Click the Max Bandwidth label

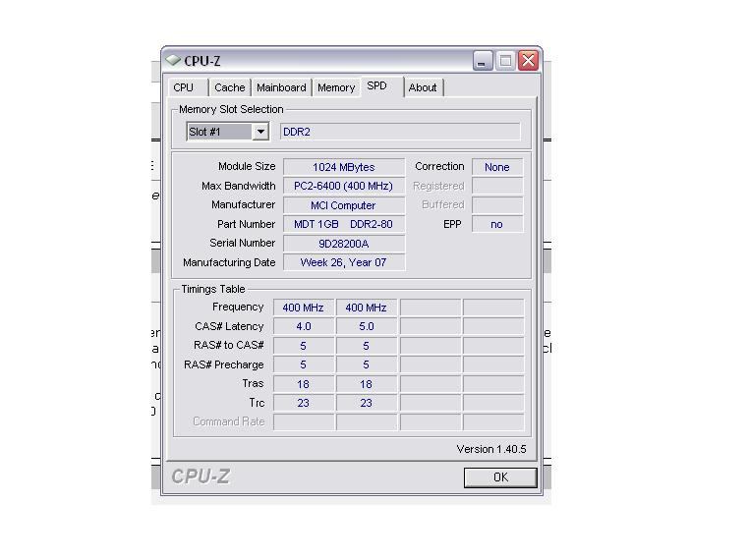coord(238,186)
